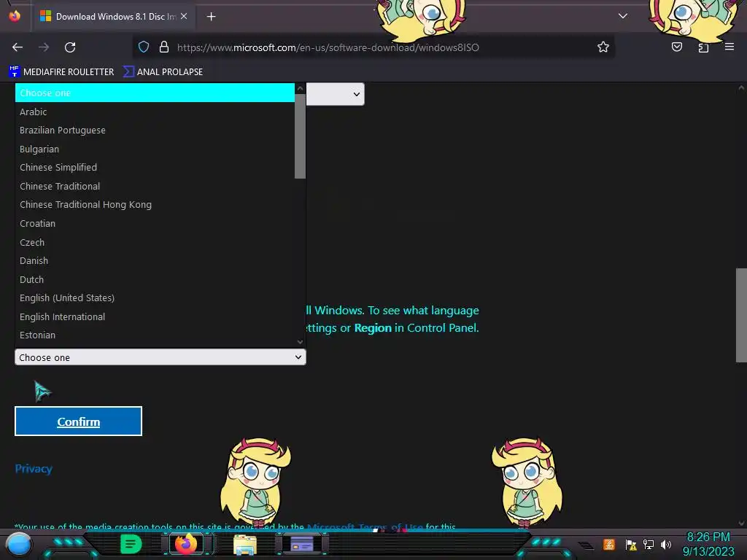Bookmark this page with the star
The width and height of the screenshot is (747, 560).
point(603,47)
